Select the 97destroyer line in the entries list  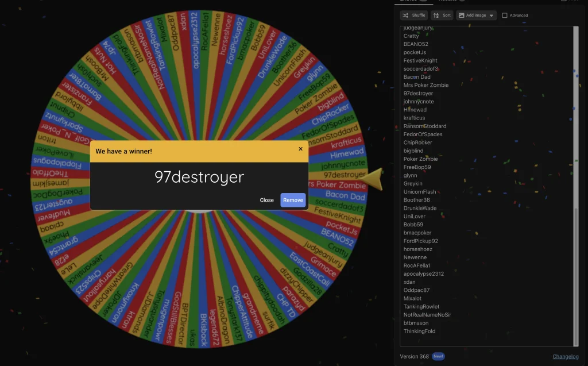tap(418, 93)
